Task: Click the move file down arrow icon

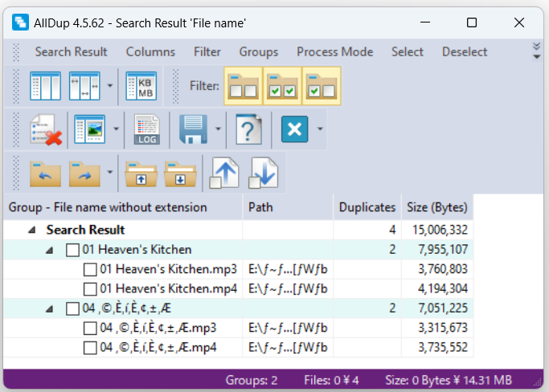Action: coord(264,173)
